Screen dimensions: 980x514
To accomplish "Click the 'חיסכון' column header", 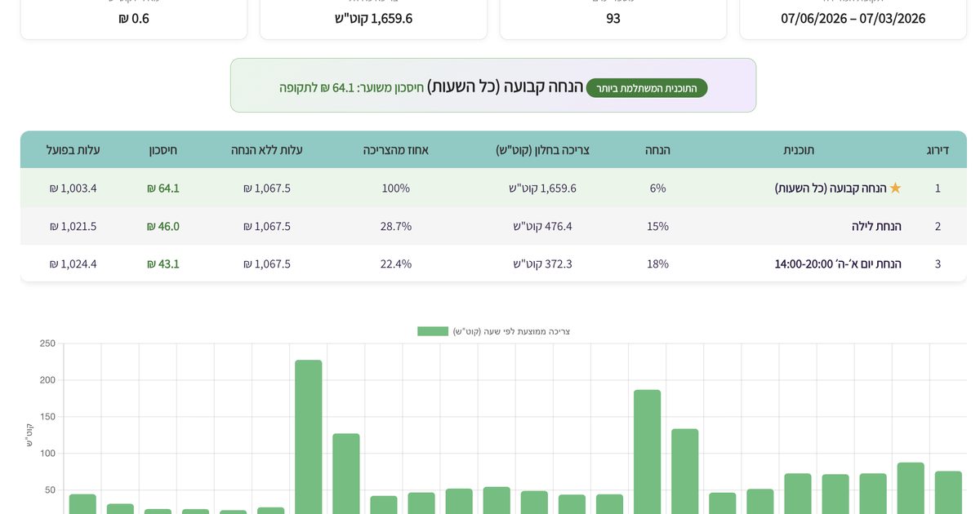I will click(x=163, y=150).
